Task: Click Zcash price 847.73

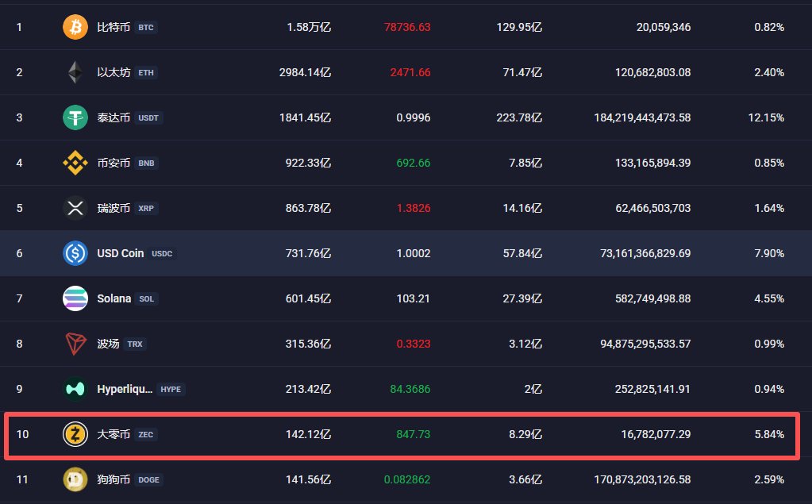Action: coord(414,434)
